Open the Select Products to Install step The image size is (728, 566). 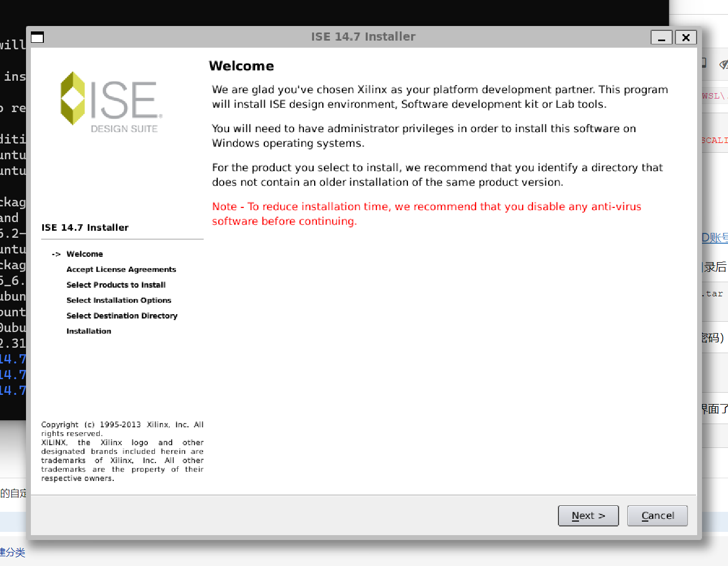[116, 284]
